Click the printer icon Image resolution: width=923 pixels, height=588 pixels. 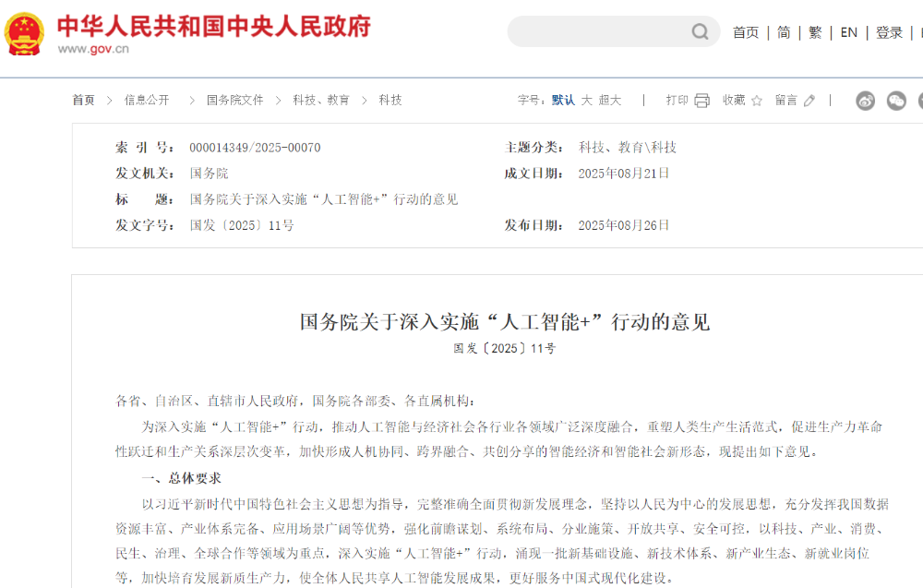(x=701, y=101)
